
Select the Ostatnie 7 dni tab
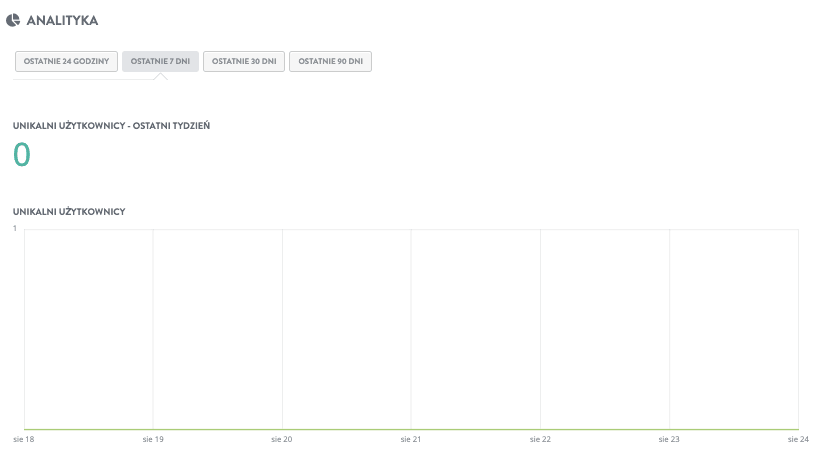pos(160,61)
